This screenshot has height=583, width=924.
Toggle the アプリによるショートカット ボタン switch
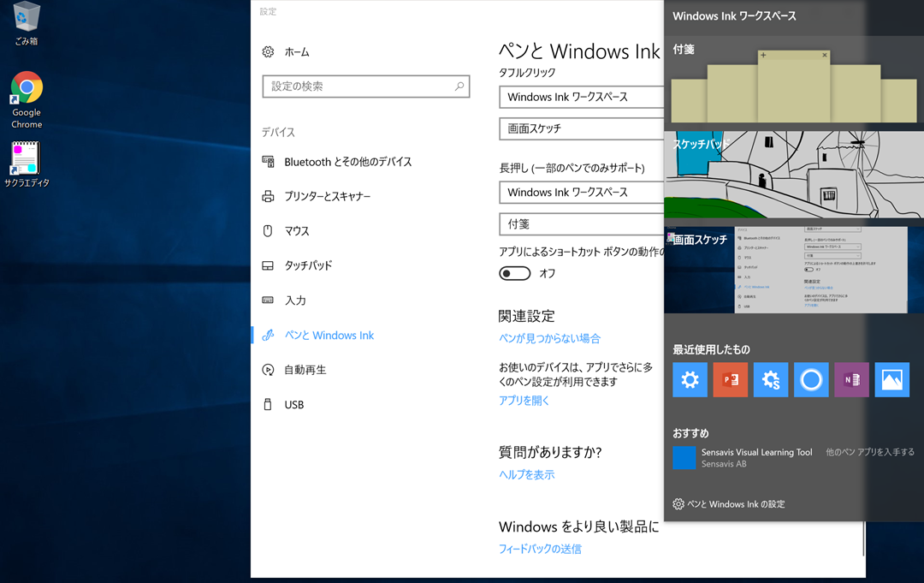tap(514, 273)
